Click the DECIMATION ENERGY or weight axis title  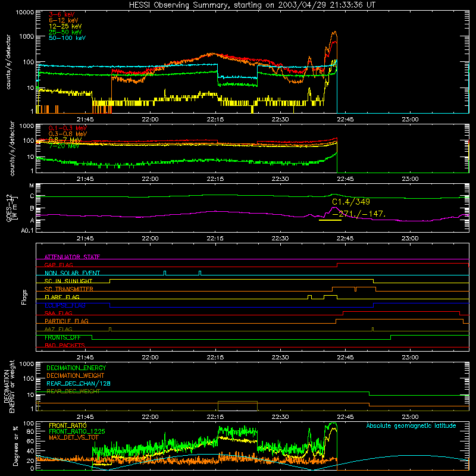point(9,386)
